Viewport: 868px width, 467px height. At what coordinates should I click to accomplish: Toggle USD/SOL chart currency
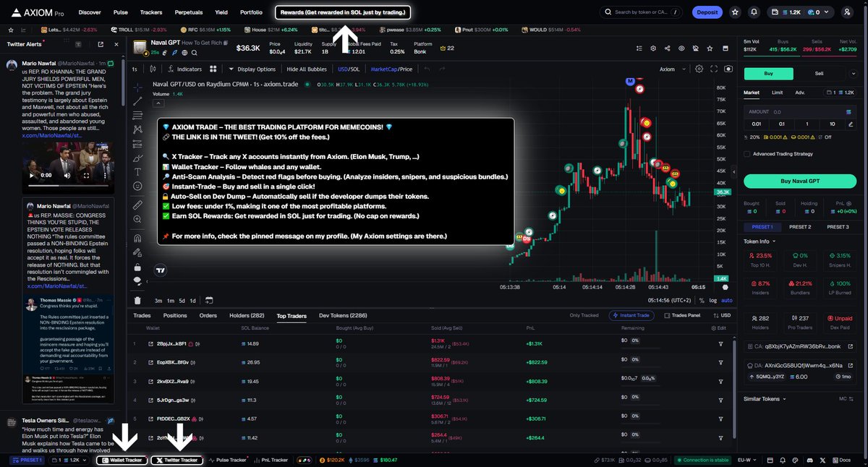point(349,69)
